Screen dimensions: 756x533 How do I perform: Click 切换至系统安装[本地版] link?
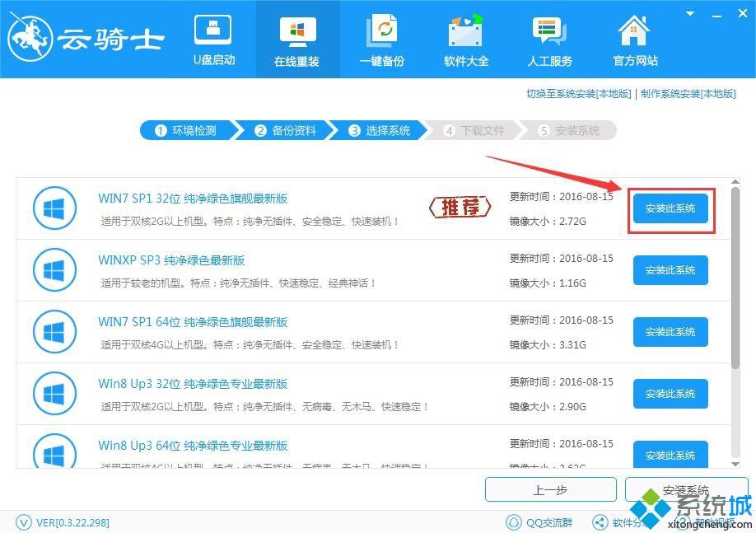click(x=578, y=94)
